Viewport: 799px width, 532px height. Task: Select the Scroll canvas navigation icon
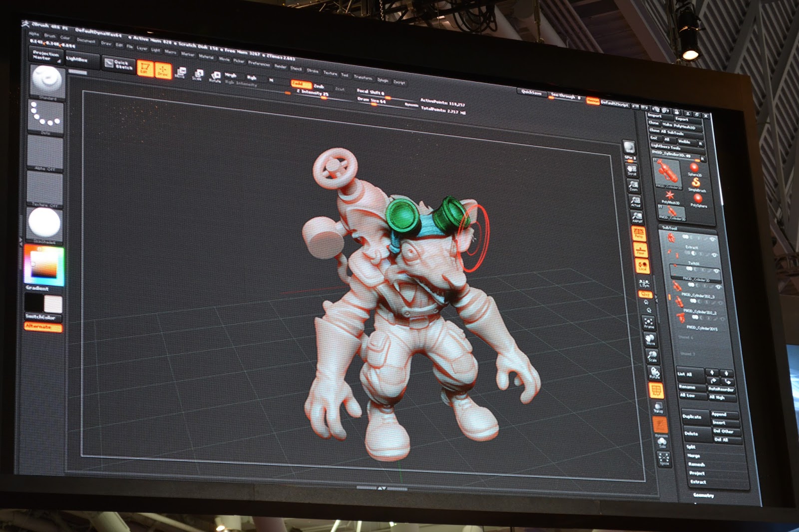tap(632, 171)
